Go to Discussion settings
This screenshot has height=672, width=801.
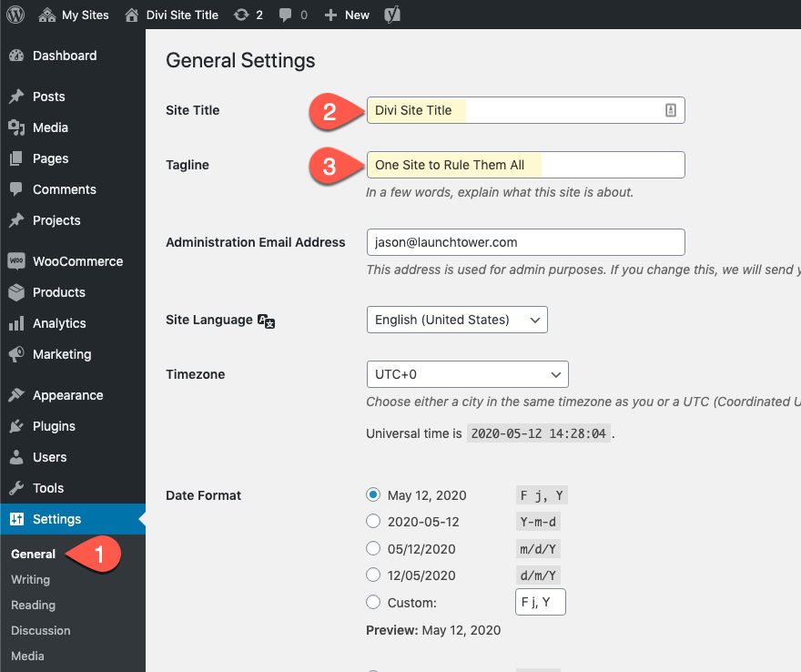click(40, 630)
